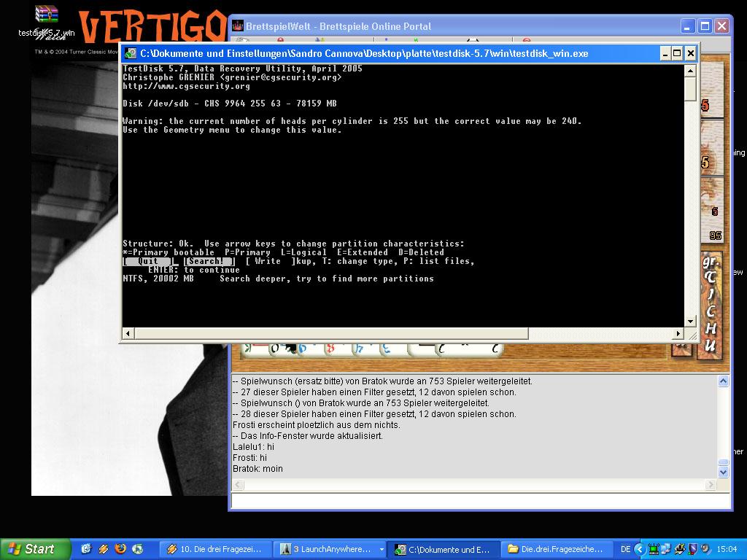Click the 'Frosti erscheint ploetzlich aus dem nichts.' line
This screenshot has height=560, width=747.
coord(317,425)
